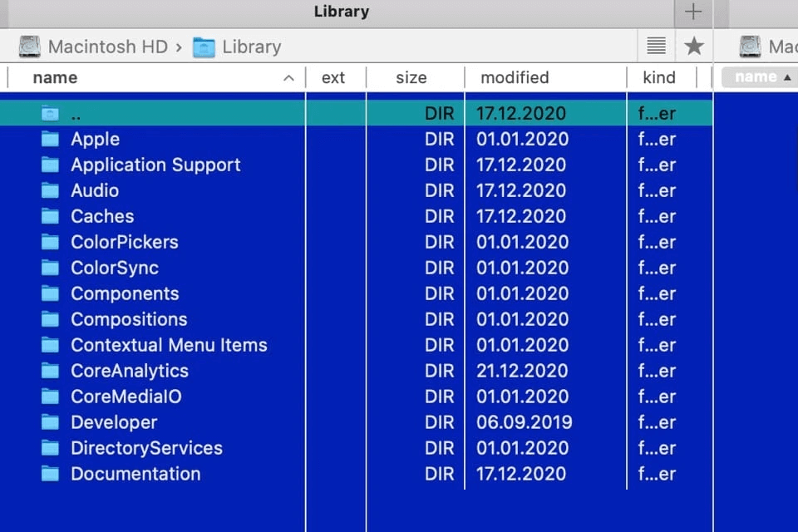Screen dimensions: 798x532
Task: Sort by kind column header
Action: (x=659, y=77)
